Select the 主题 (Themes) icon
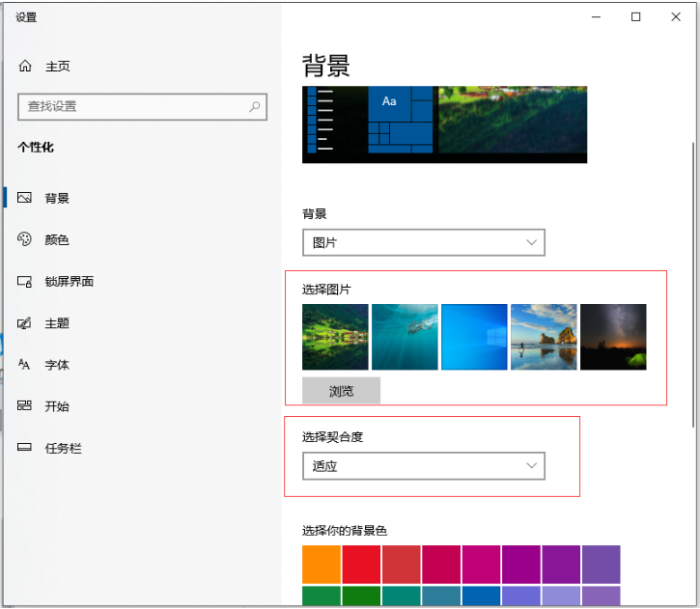Image resolution: width=700 pixels, height=609 pixels. click(25, 323)
